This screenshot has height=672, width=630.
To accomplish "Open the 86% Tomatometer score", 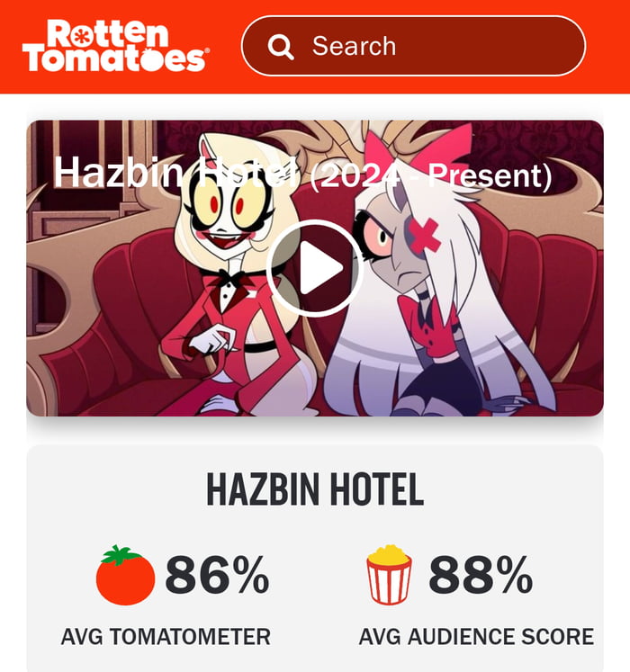I will 218,574.
